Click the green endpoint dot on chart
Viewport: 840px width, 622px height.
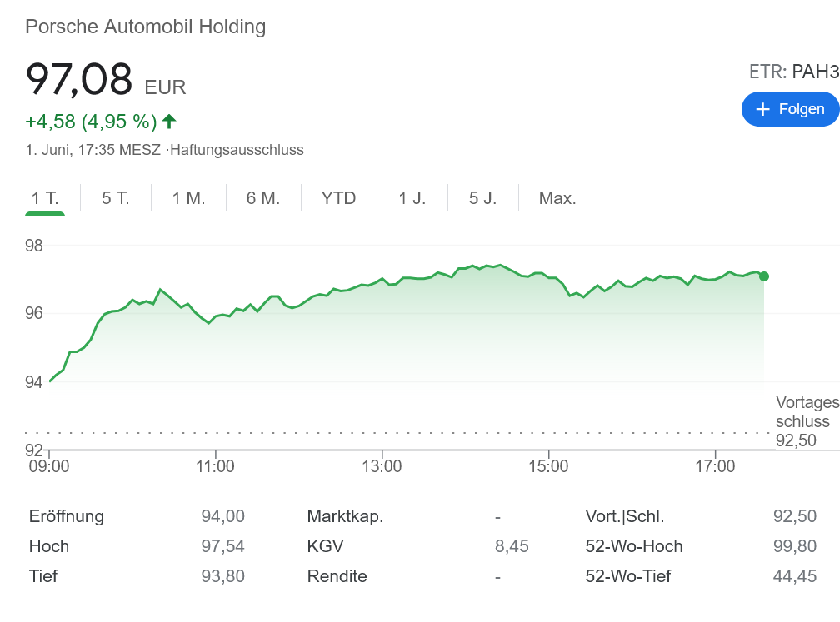coord(764,276)
